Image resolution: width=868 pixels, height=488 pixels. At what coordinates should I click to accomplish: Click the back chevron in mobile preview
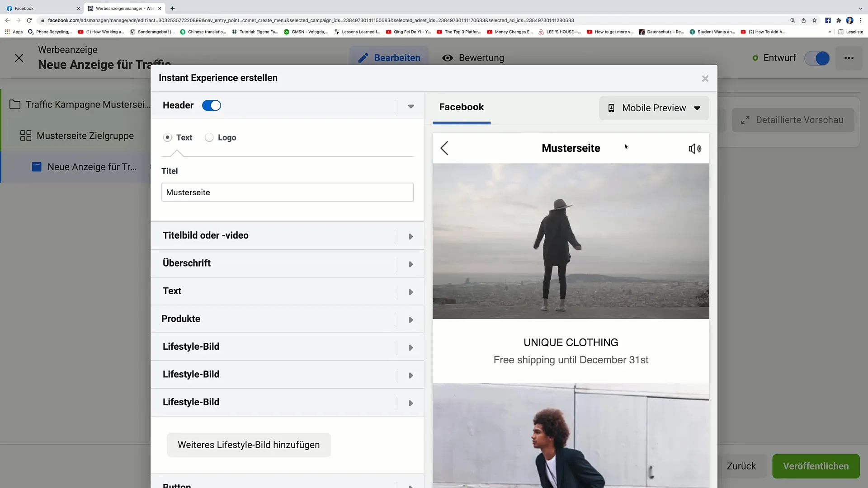(444, 148)
